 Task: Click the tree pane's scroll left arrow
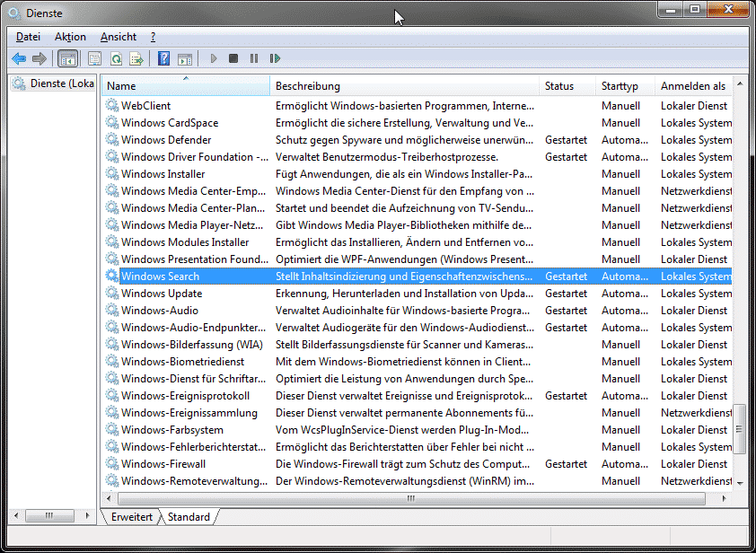pos(16,516)
